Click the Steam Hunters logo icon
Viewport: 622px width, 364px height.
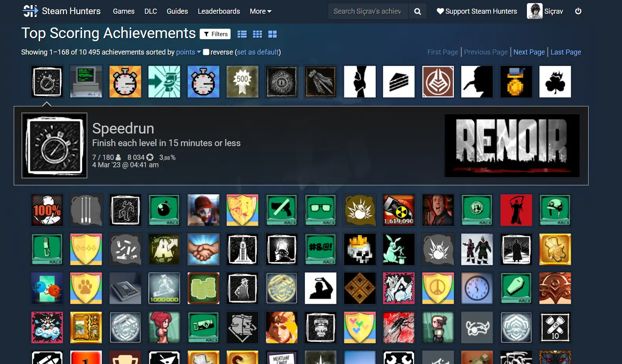tap(30, 11)
